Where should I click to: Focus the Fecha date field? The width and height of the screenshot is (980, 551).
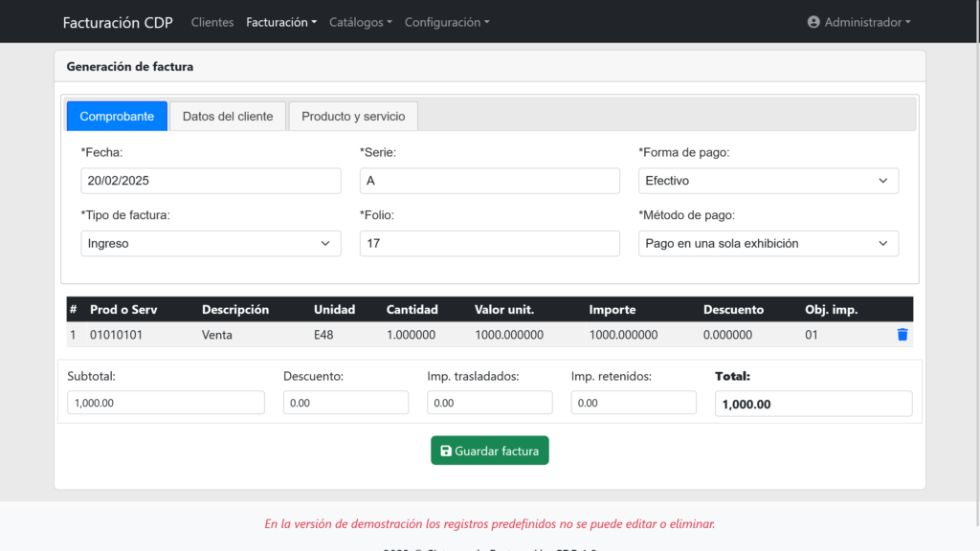[211, 181]
